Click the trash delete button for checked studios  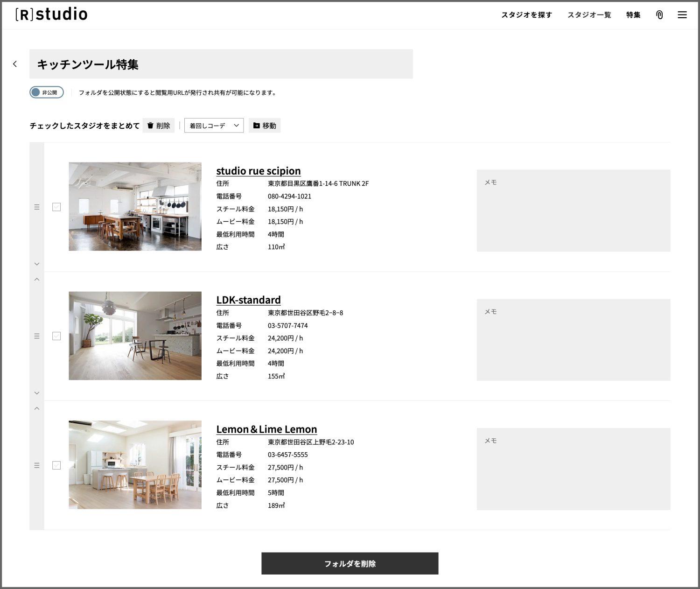pyautogui.click(x=158, y=126)
